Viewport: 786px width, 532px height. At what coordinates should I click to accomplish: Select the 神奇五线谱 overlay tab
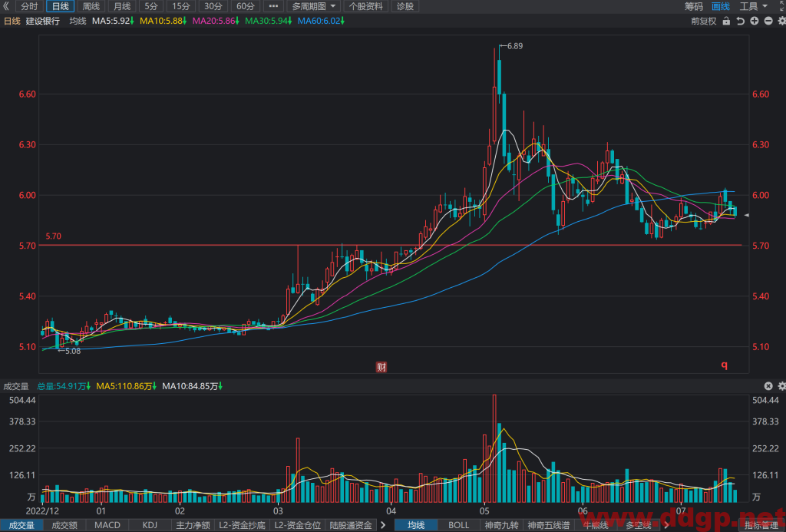pyautogui.click(x=548, y=526)
